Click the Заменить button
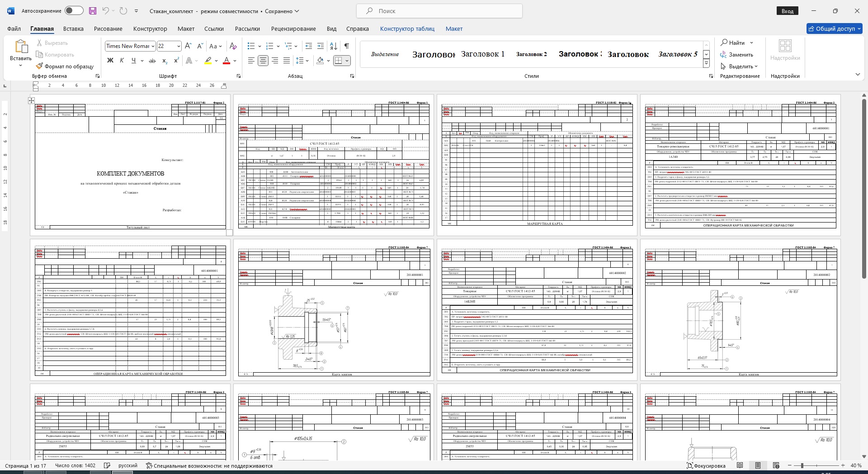 coord(737,55)
